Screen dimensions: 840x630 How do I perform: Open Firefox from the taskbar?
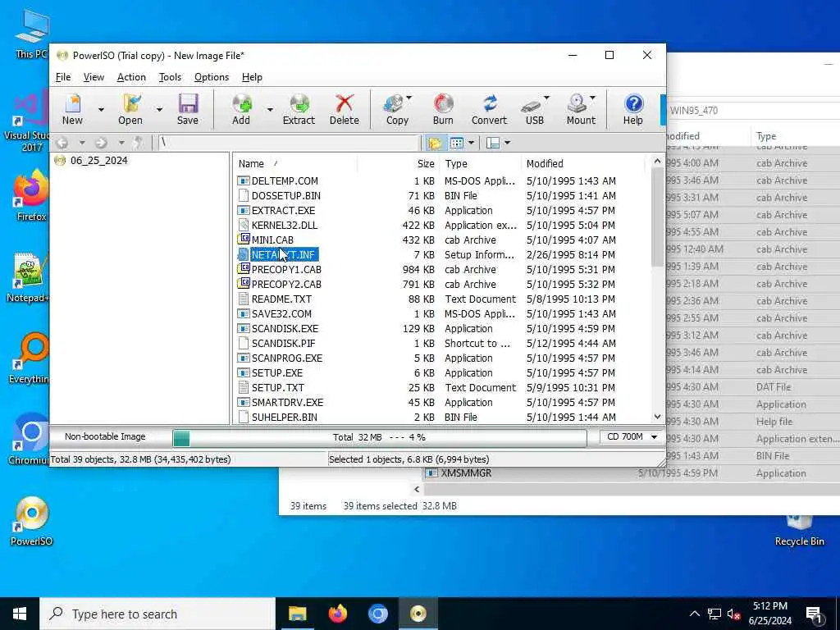click(337, 614)
